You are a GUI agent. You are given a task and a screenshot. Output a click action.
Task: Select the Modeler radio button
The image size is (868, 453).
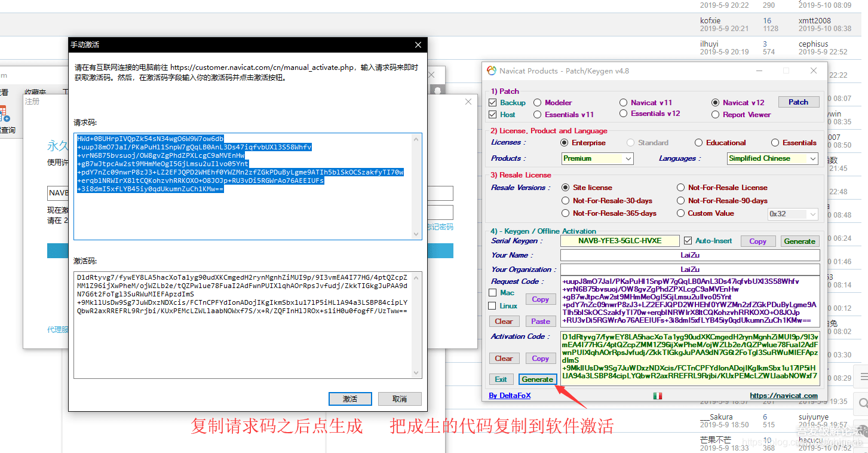pos(538,103)
